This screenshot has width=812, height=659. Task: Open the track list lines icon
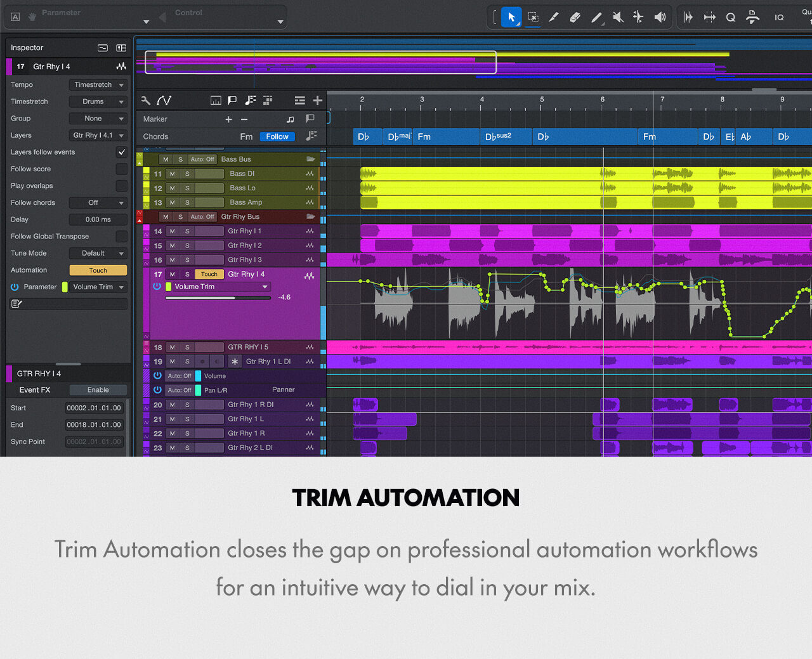tap(300, 100)
